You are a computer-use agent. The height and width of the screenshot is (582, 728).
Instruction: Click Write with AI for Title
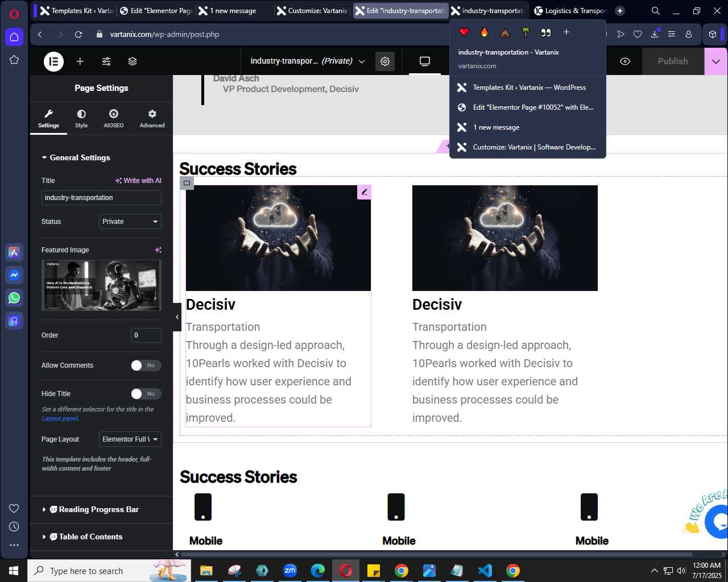click(x=138, y=181)
